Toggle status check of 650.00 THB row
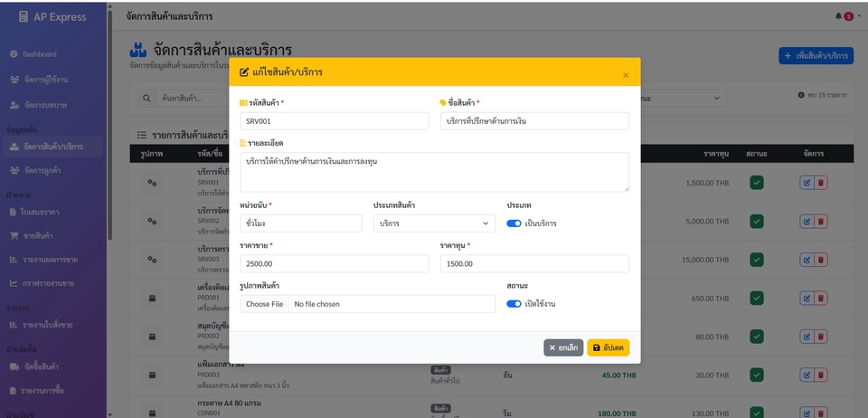 tap(757, 299)
